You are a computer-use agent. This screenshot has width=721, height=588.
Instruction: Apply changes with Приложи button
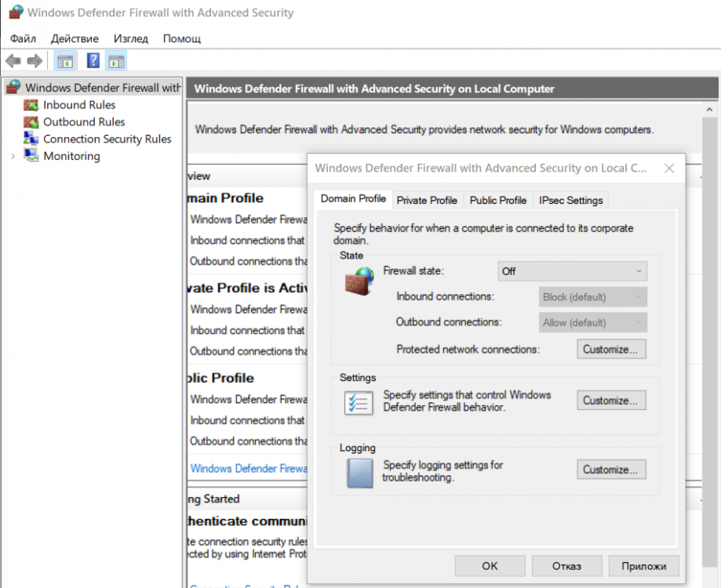pos(643,566)
